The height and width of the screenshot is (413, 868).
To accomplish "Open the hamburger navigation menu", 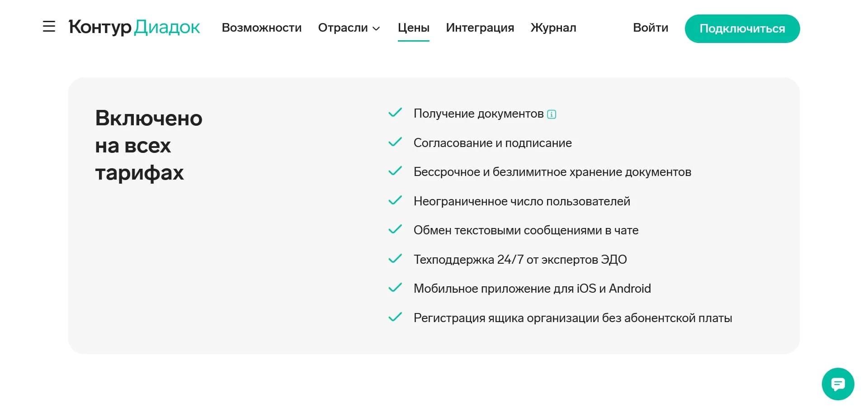I will [x=48, y=27].
